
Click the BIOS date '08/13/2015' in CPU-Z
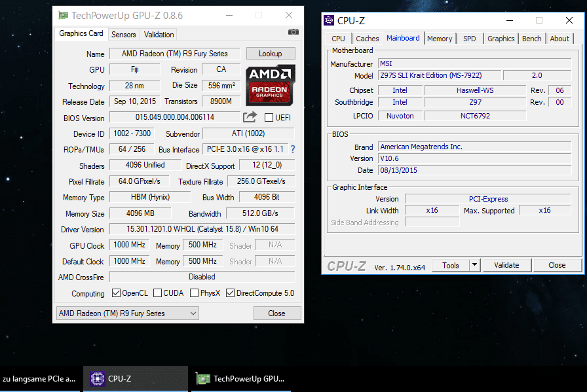pyautogui.click(x=475, y=170)
